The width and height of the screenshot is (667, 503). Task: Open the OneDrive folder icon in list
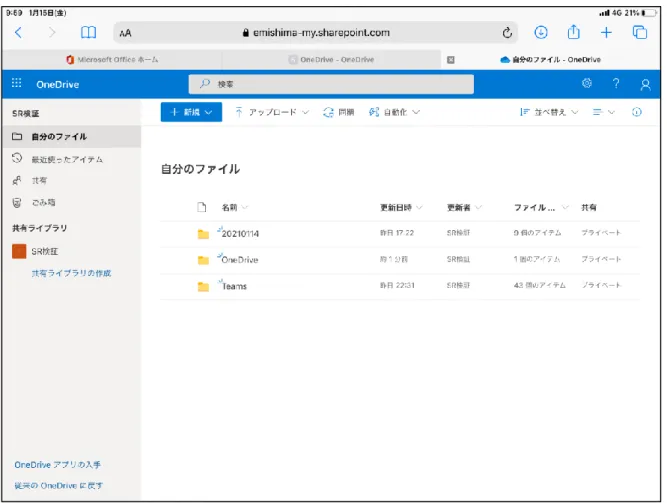tap(203, 260)
